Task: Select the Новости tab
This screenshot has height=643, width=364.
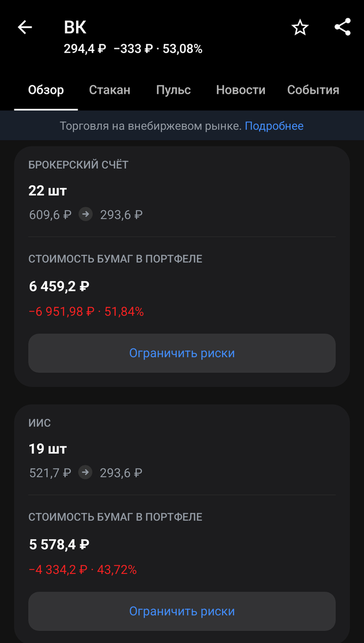Action: click(x=240, y=90)
